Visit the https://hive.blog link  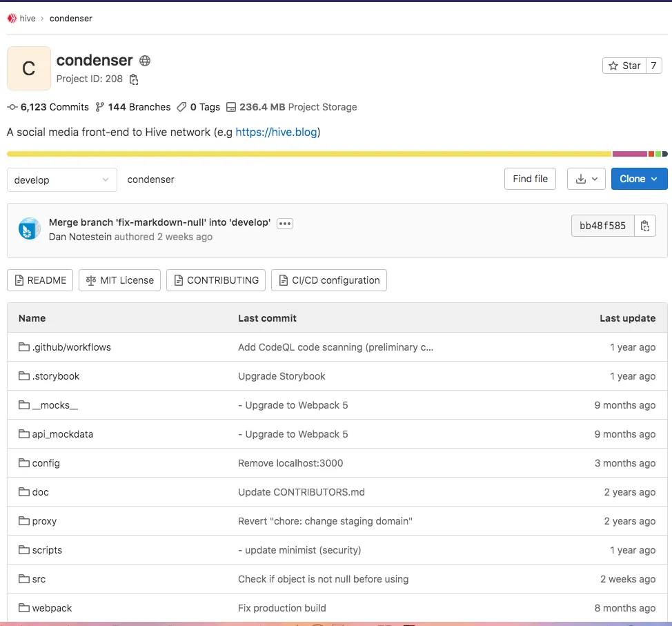point(277,132)
